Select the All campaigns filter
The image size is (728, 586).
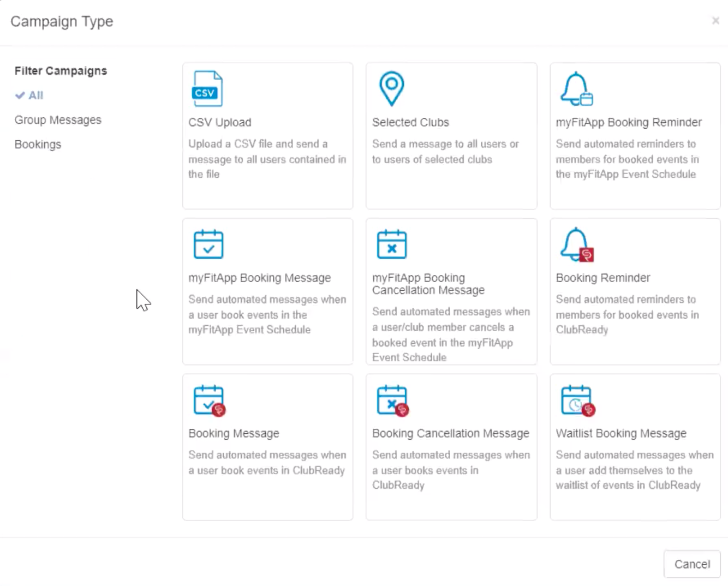coord(35,95)
